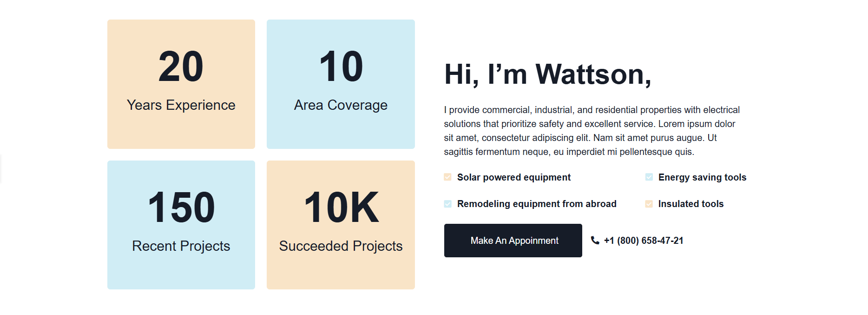
Task: Click the Area Coverage label
Action: click(x=341, y=105)
